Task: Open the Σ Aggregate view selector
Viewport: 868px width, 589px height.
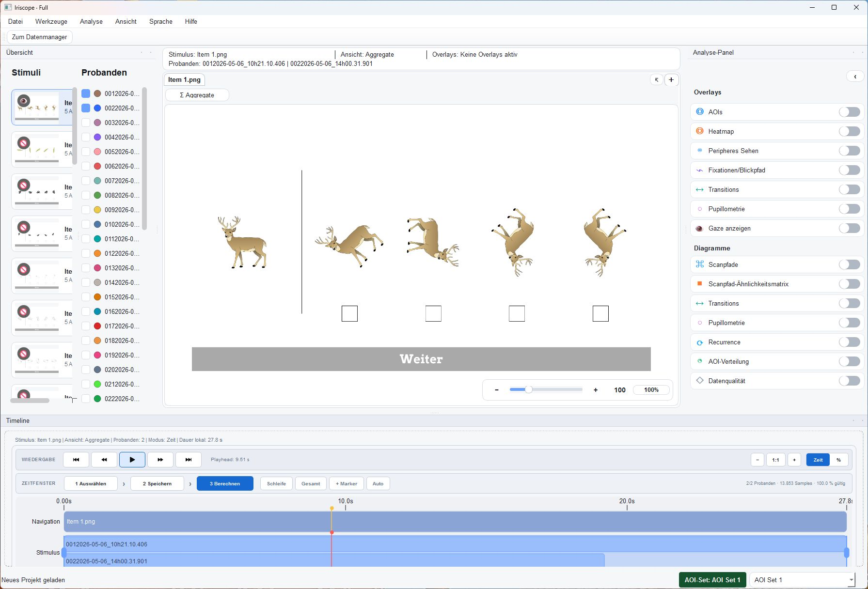Action: tap(197, 95)
